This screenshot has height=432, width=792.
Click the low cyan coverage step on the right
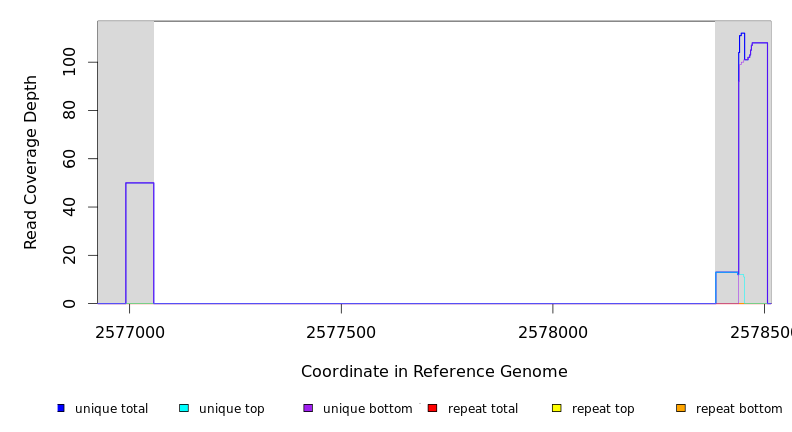(x=727, y=272)
